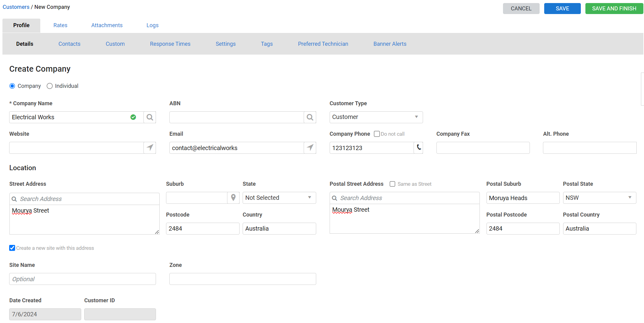The width and height of the screenshot is (644, 323).
Task: Click the Zone input field
Action: point(243,279)
